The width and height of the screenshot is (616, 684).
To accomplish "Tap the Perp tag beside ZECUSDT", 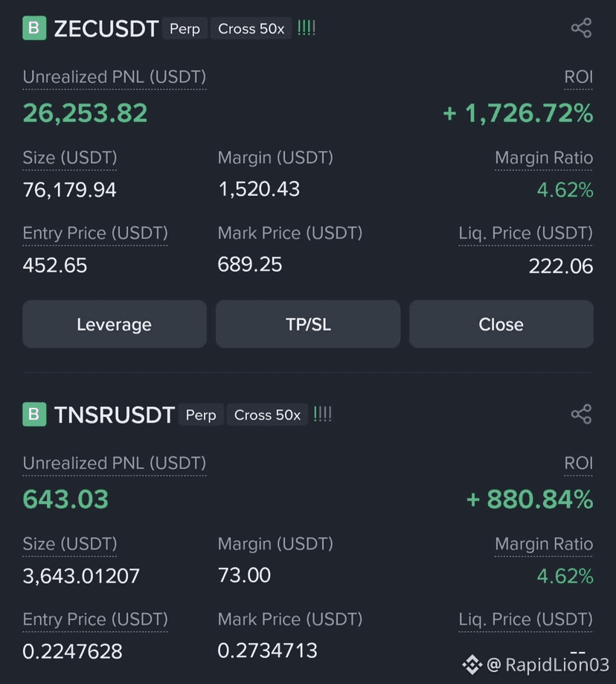I will (x=185, y=29).
